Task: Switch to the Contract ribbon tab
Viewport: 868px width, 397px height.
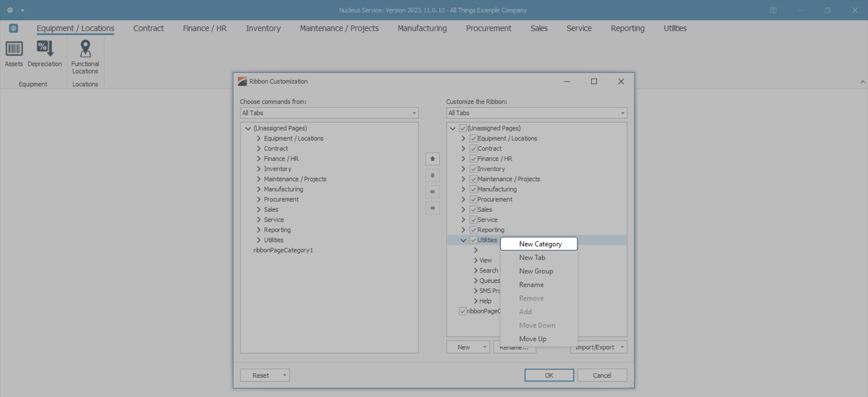Action: point(148,28)
